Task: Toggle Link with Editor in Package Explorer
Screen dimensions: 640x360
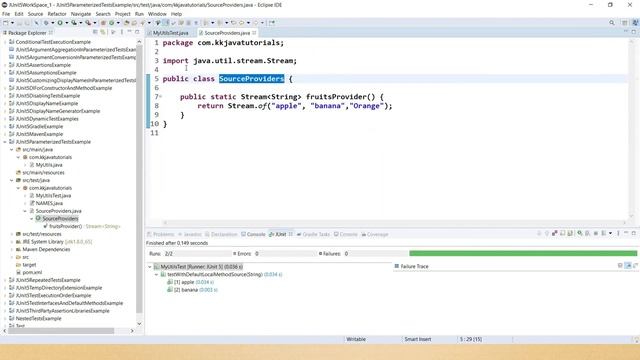Action: pos(103,32)
